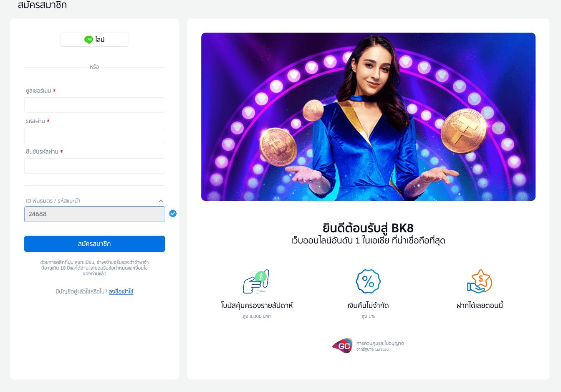This screenshot has width=561, height=392.
Task: Collapse the ID พันธมิตร / รหัสแนะนำ section
Action: [161, 201]
